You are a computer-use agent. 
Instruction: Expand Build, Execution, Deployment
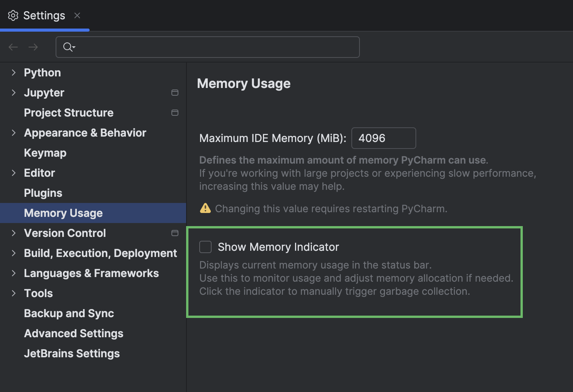click(14, 253)
